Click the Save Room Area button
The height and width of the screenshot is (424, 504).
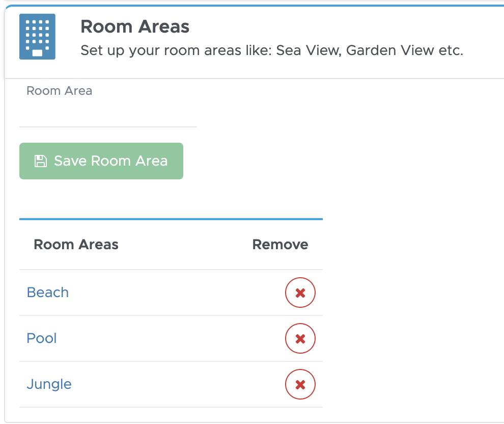click(x=101, y=161)
